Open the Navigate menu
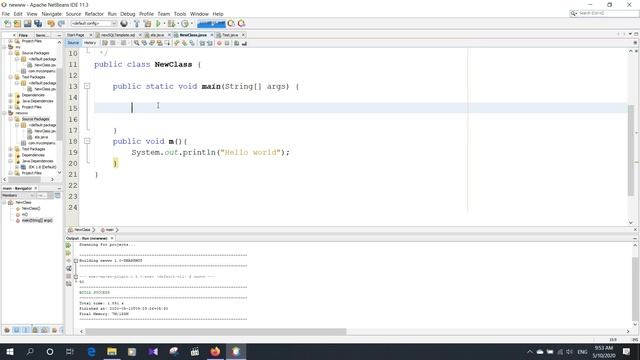The height and width of the screenshot is (360, 640). pos(51,14)
